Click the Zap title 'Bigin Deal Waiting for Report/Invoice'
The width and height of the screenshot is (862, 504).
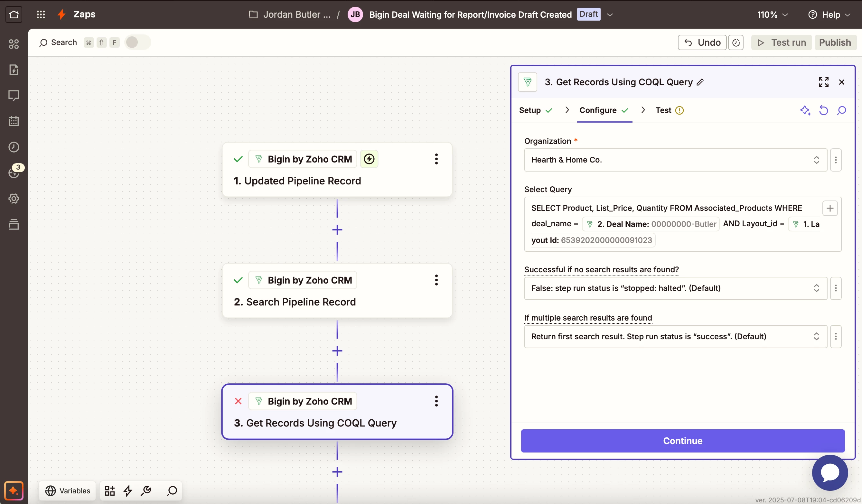[470, 15]
